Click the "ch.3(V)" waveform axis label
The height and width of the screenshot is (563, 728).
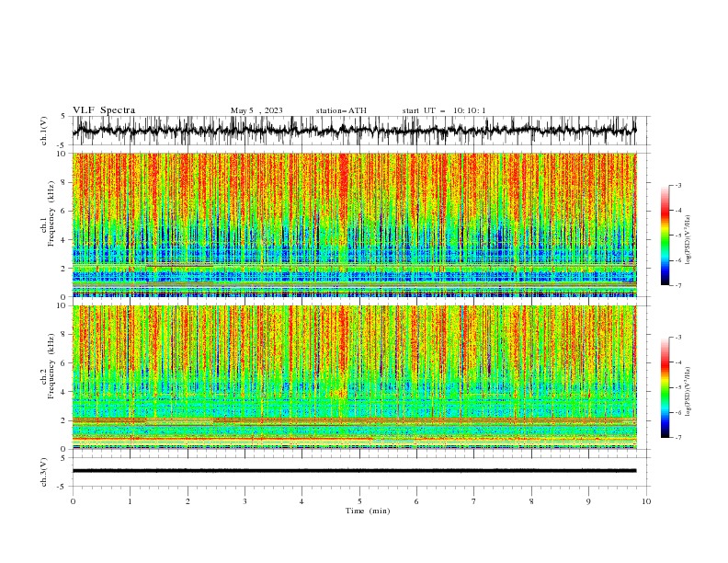[x=44, y=472]
